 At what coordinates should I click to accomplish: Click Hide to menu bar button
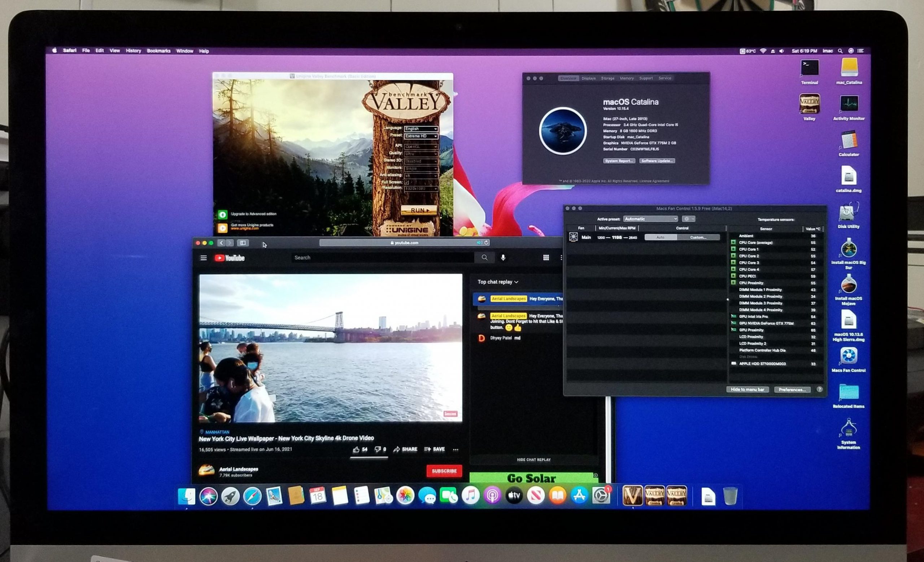point(748,389)
